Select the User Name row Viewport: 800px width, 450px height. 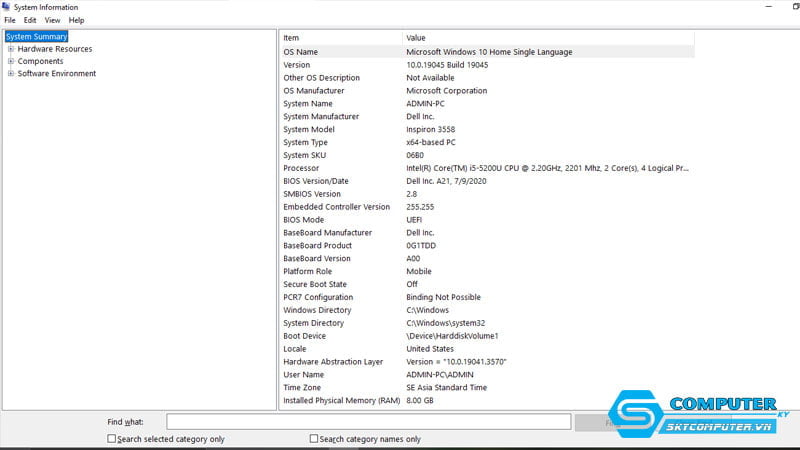[488, 374]
